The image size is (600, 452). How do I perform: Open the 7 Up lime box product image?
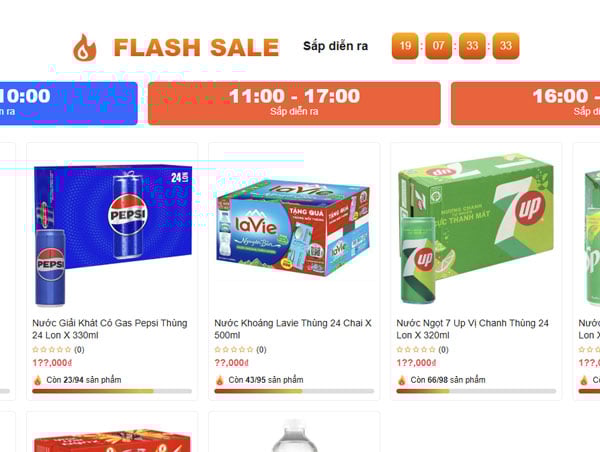(x=476, y=230)
